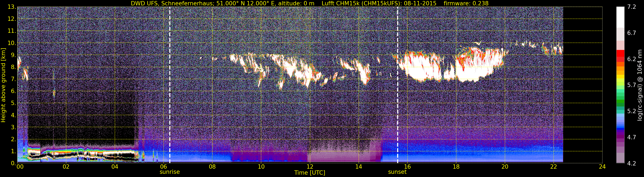
Task: Click the white segment at top of colorbar
Action: [x=620, y=17]
